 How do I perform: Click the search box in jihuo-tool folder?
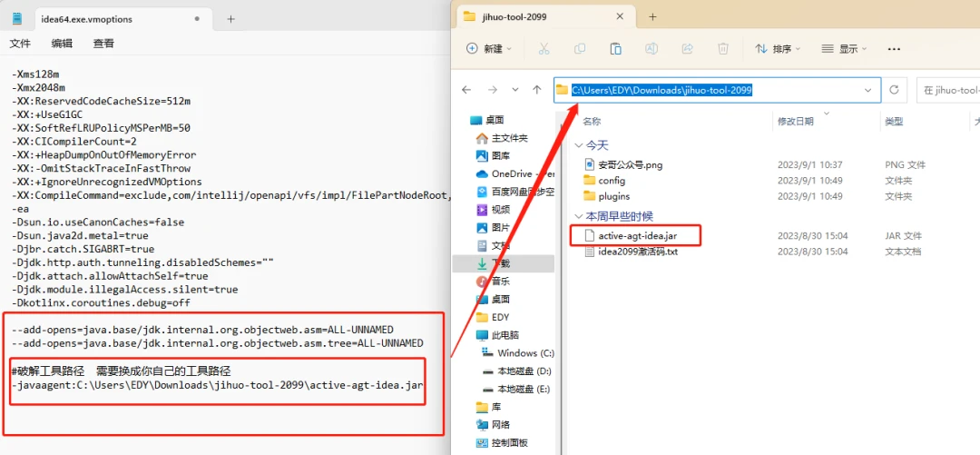(x=948, y=90)
